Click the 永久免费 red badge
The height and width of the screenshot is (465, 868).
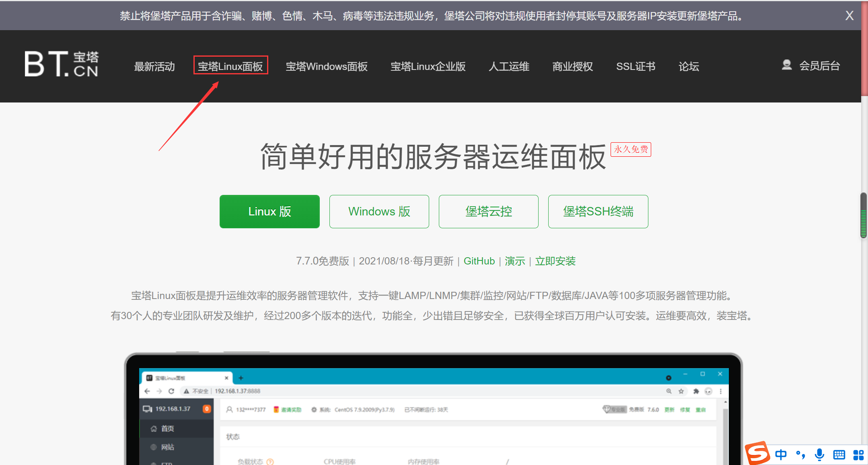click(x=631, y=150)
